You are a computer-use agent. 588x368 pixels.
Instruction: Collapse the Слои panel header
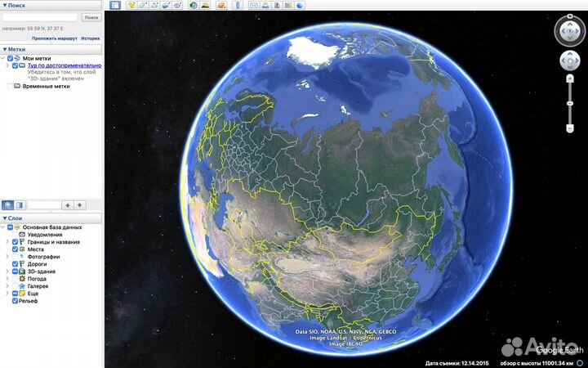pos(15,218)
